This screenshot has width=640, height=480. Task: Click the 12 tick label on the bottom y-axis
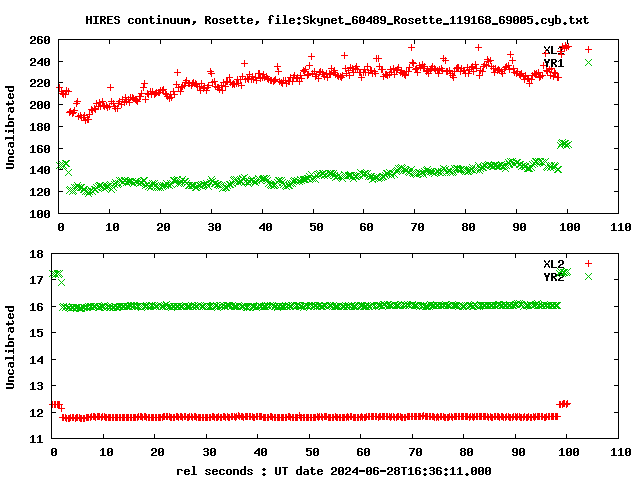coord(36,413)
